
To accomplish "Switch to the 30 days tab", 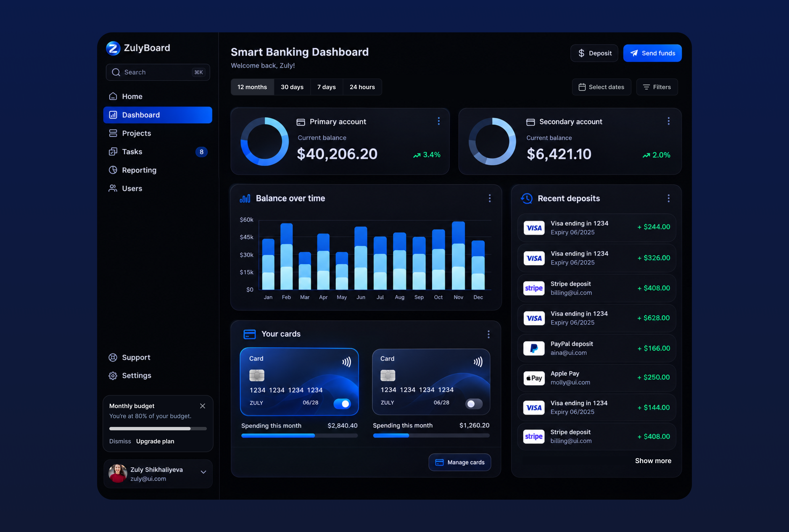I will [x=292, y=87].
